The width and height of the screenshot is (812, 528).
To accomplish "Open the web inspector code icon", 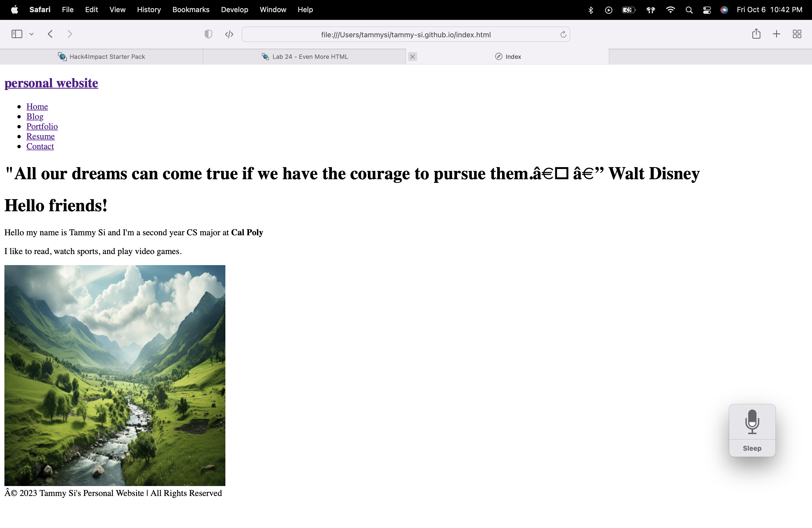I will [x=229, y=34].
